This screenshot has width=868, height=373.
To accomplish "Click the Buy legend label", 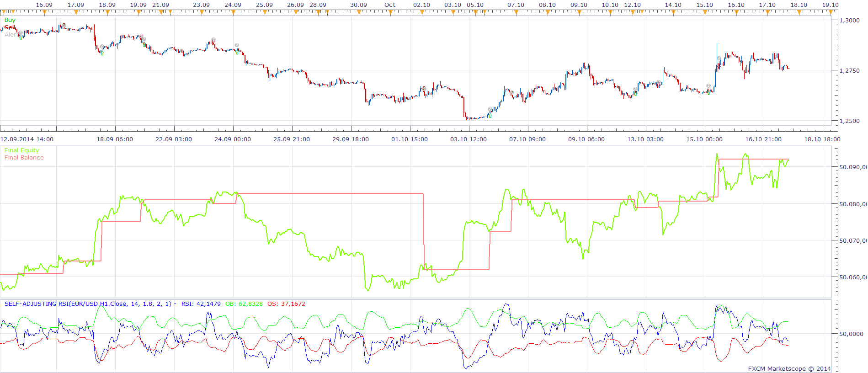I will [x=10, y=20].
